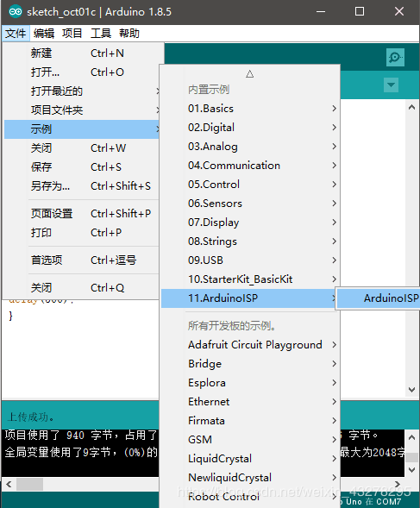
Task: Expand LiquidCrystal library examples
Action: pos(250,459)
